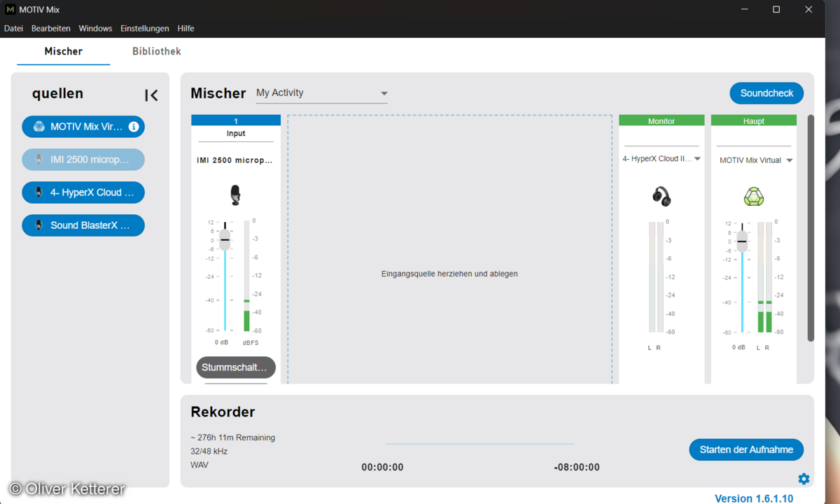The image size is (840, 504).
Task: Open the Hilfe menu
Action: click(x=186, y=29)
